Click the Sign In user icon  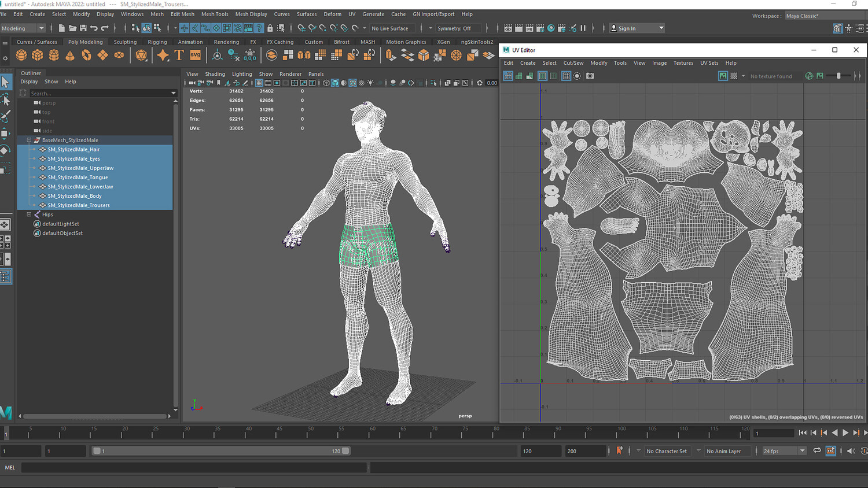pos(614,28)
